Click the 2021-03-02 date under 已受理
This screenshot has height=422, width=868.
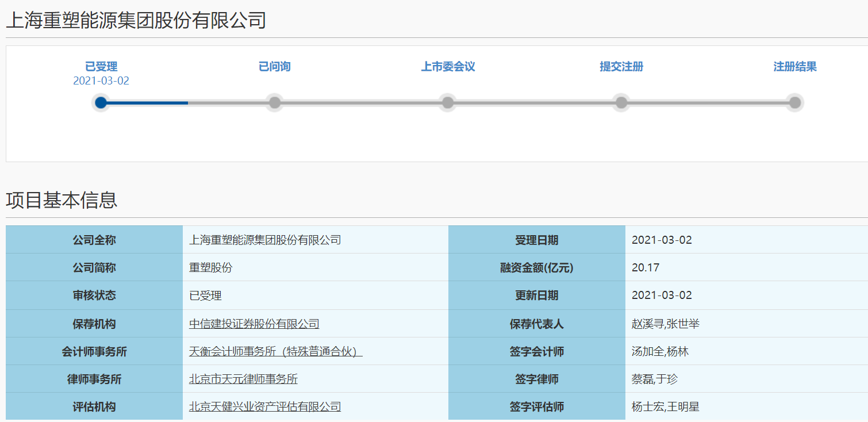point(101,81)
